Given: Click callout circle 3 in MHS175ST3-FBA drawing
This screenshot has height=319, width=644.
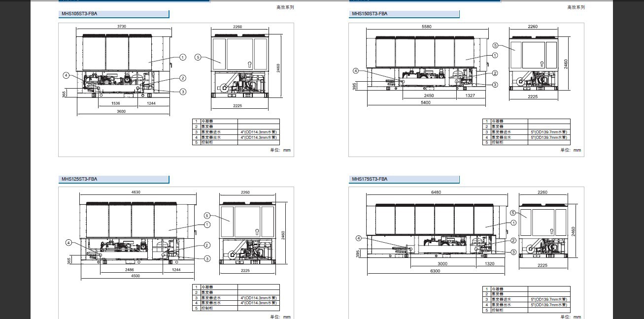Looking at the screenshot, I should tap(514, 252).
